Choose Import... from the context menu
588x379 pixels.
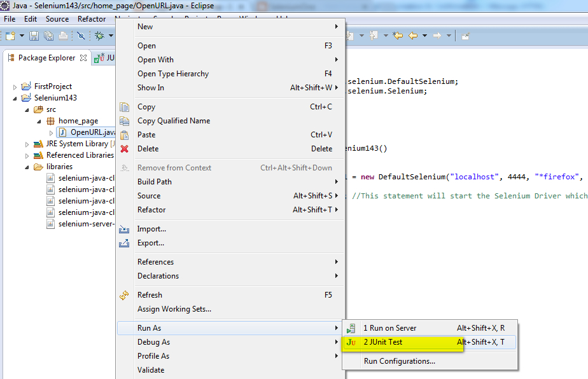[x=230, y=229]
